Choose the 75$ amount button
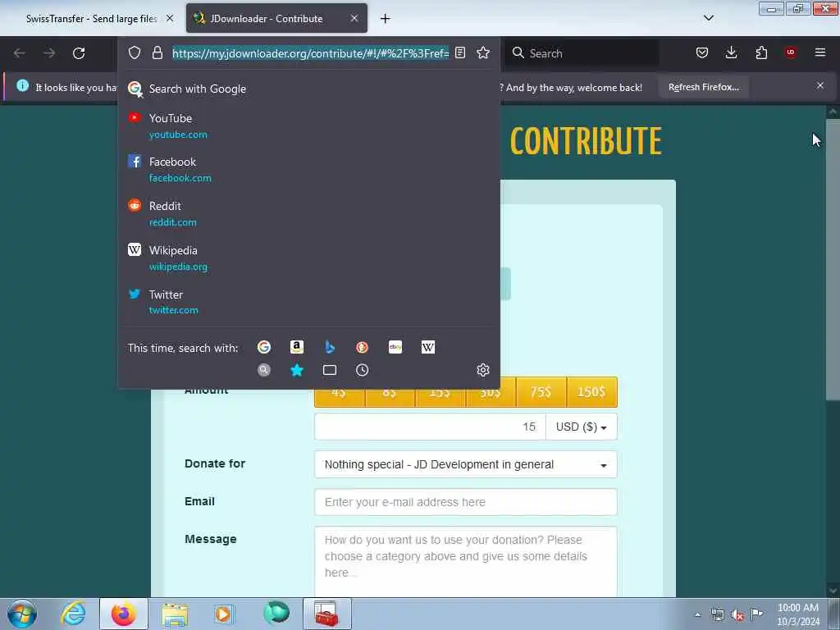This screenshot has height=630, width=840. 541,392
